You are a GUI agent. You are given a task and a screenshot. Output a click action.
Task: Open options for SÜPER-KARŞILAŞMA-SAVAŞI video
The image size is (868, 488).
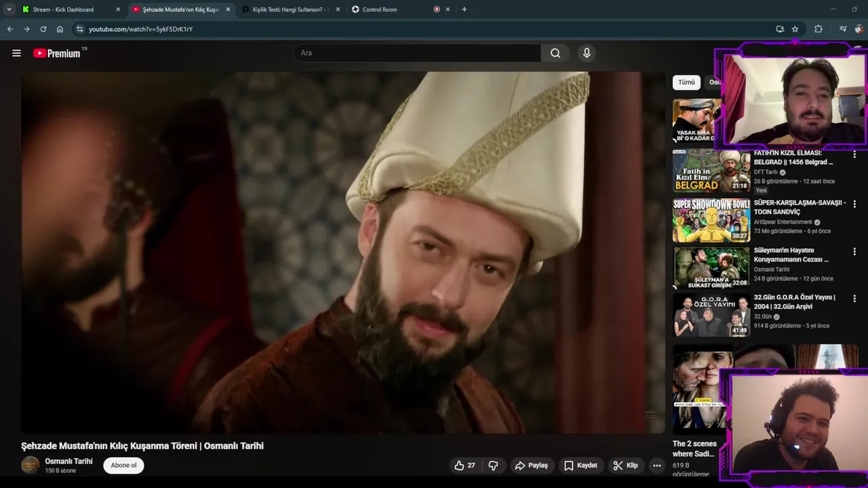tap(854, 205)
